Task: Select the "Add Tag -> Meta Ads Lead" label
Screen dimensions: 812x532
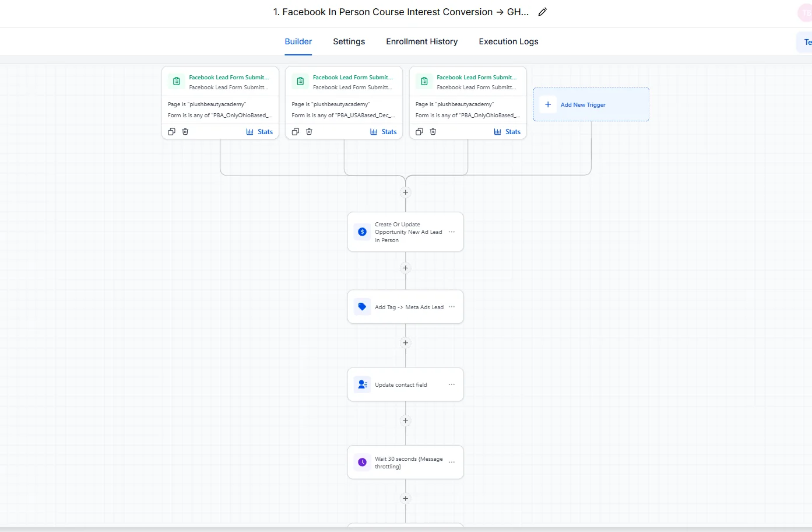Action: point(409,307)
